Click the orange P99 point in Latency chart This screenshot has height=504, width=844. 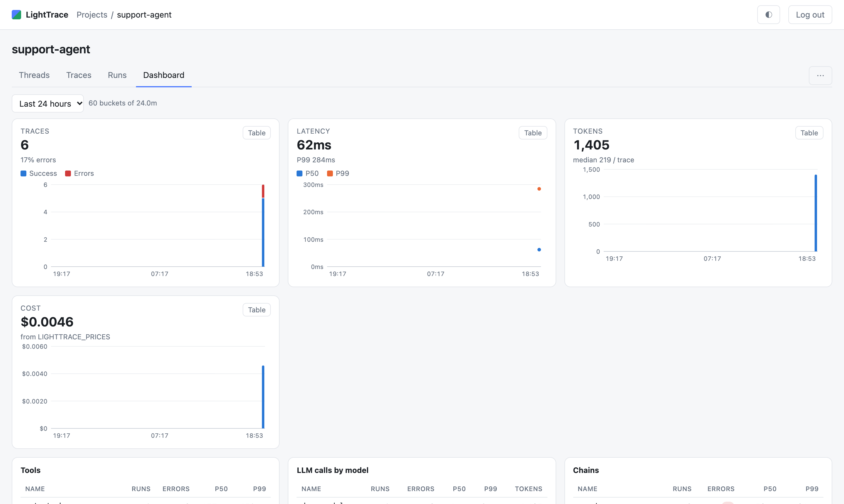(x=539, y=189)
